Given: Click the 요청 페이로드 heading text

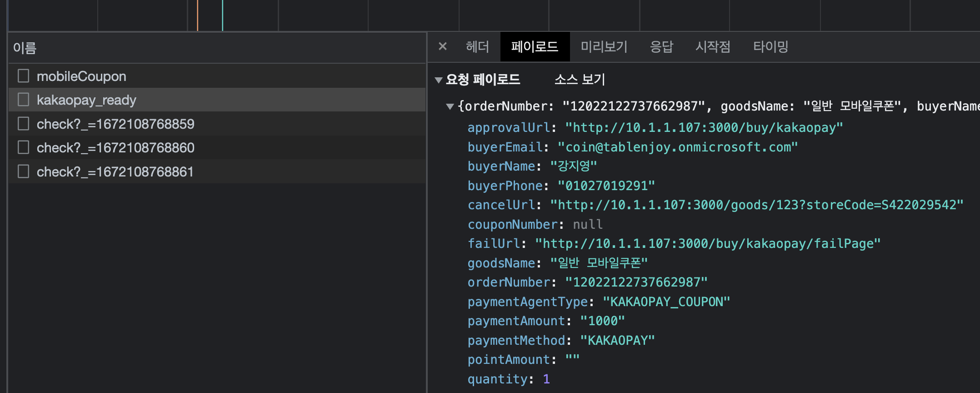Looking at the screenshot, I should [x=483, y=80].
